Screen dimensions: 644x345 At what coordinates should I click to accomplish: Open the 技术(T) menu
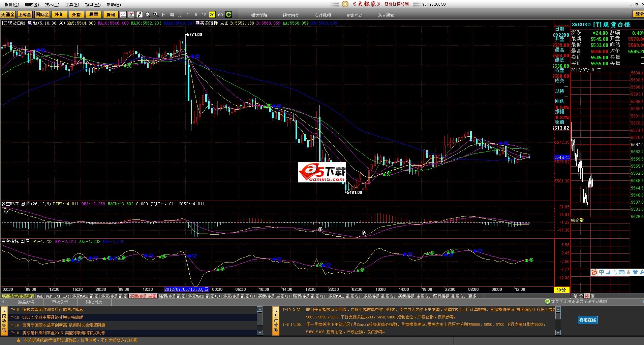point(52,4)
